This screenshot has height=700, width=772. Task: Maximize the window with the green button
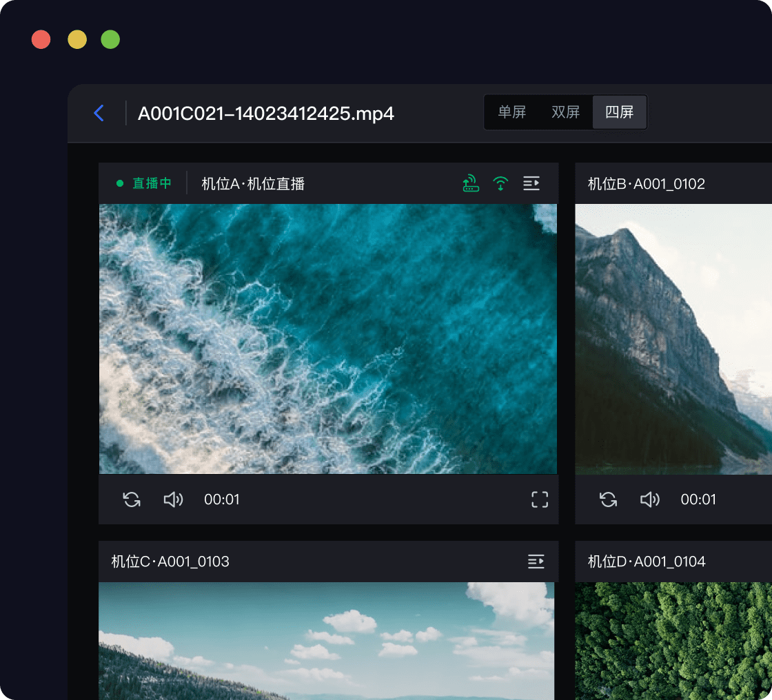pos(110,39)
